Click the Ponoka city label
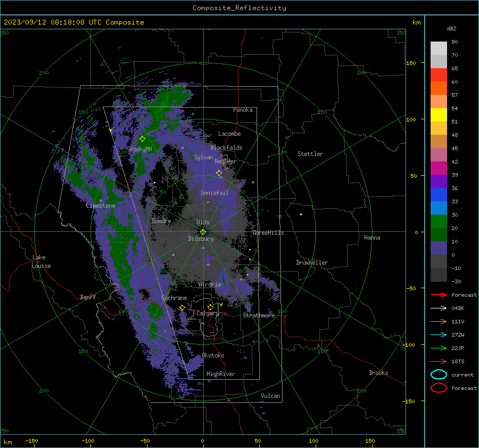The image size is (479, 448). tap(243, 110)
